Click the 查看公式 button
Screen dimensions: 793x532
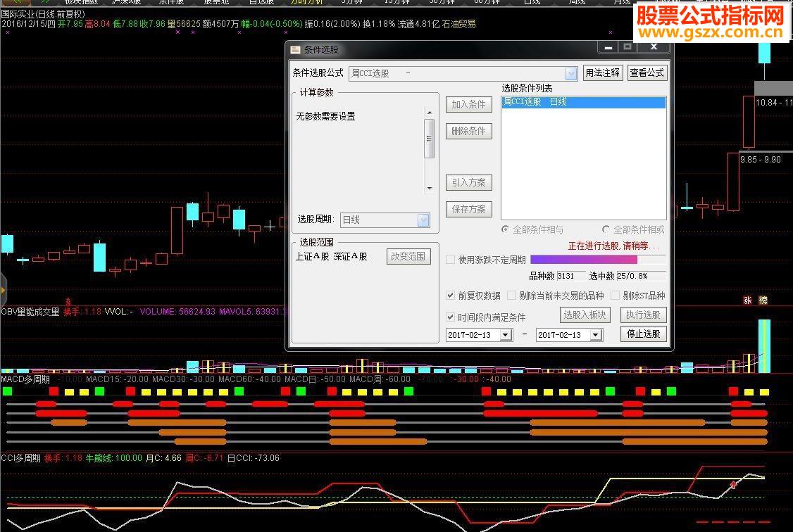647,72
